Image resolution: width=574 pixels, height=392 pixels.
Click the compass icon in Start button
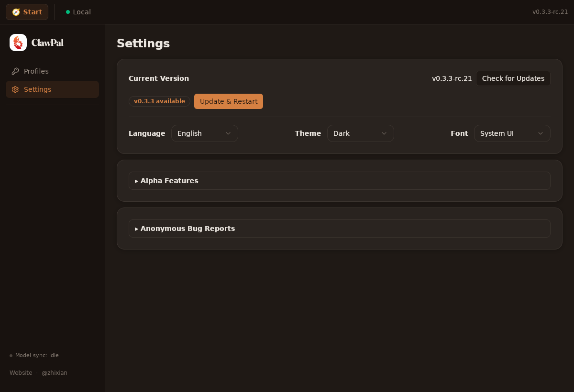[16, 12]
